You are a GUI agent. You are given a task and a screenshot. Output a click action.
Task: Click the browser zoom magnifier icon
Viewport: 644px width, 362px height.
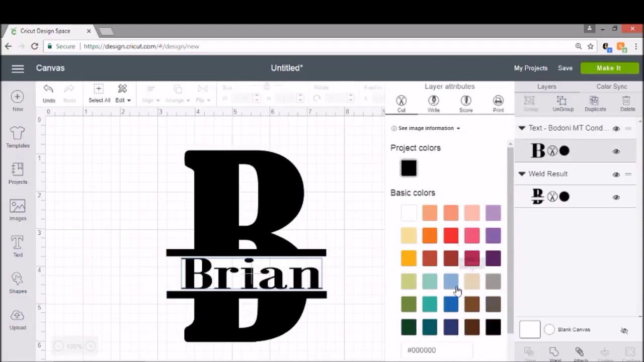pos(579,46)
